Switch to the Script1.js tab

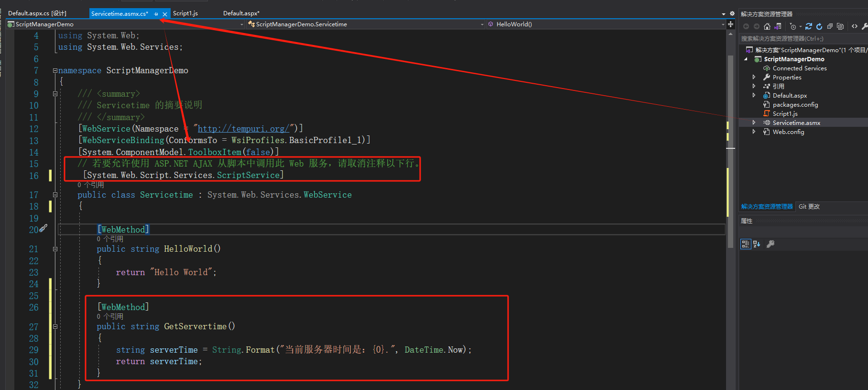[185, 13]
